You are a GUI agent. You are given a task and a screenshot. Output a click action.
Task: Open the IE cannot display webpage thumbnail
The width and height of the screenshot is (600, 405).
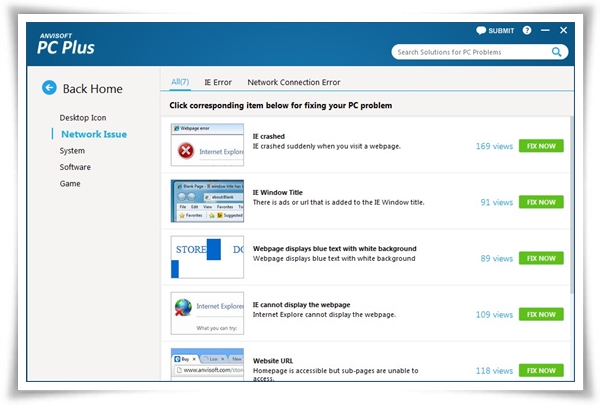(x=207, y=313)
